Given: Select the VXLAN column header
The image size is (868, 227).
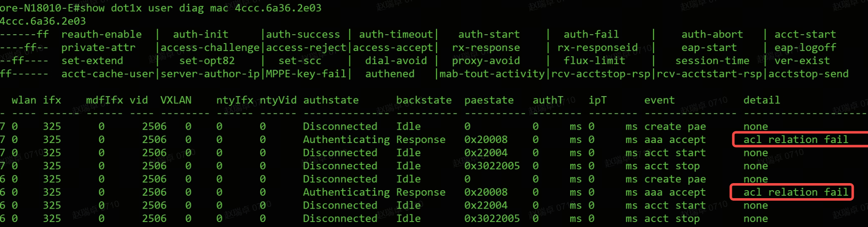Looking at the screenshot, I should tap(176, 100).
